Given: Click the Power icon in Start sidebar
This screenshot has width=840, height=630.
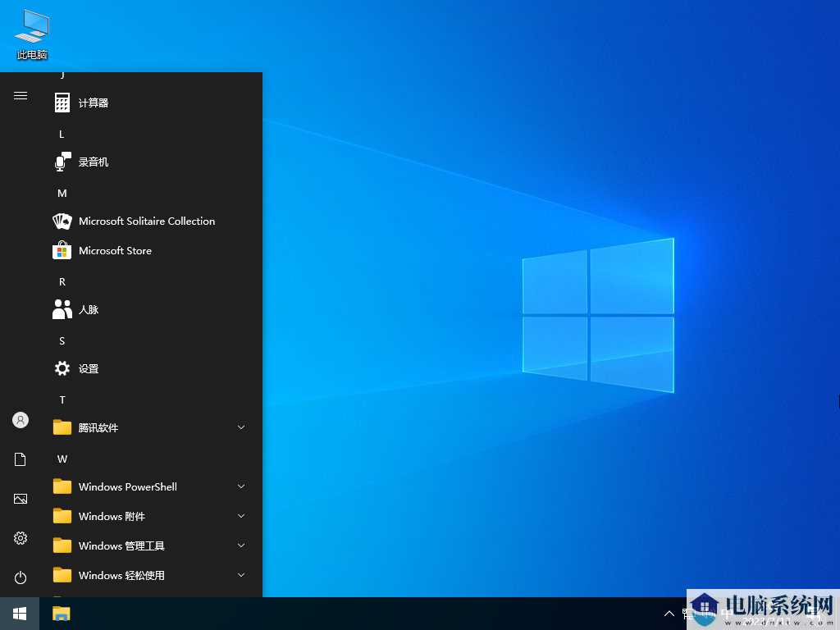Looking at the screenshot, I should (21, 577).
